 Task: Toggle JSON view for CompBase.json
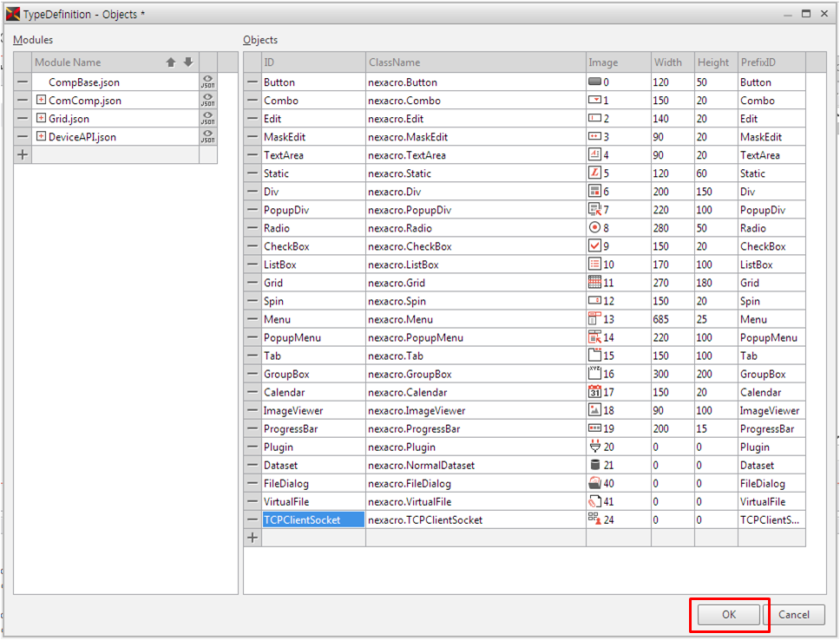tap(207, 82)
